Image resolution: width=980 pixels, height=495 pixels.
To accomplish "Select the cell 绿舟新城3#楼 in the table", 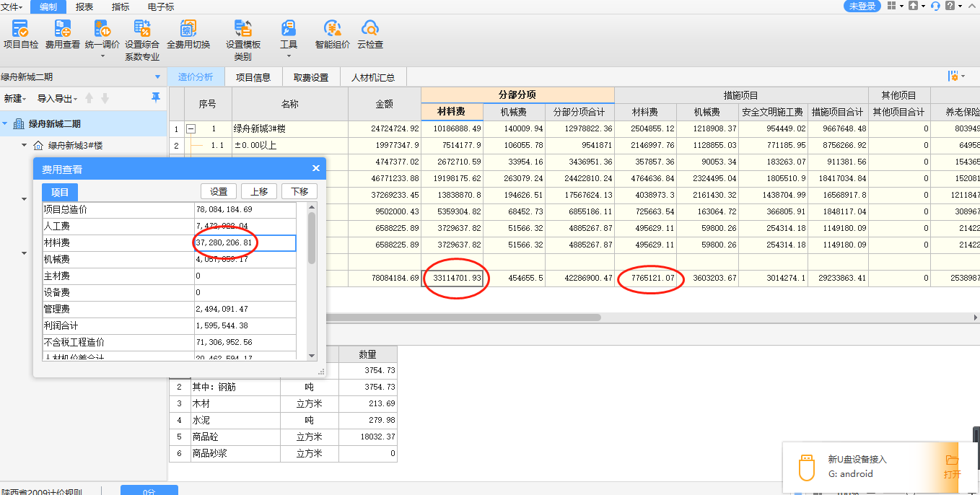I will [290, 128].
